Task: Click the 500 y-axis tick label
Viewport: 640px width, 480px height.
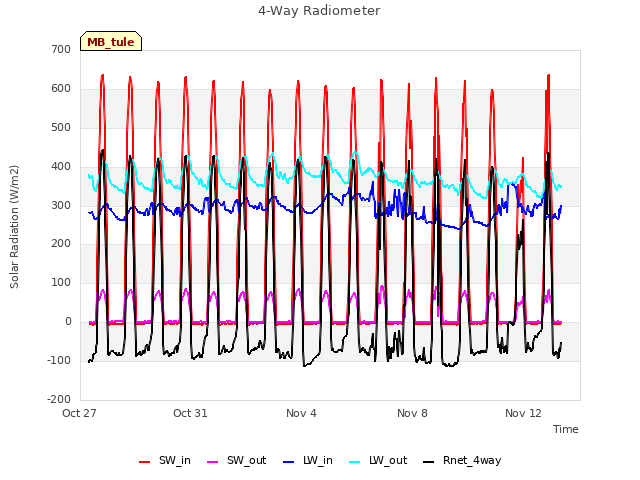Action: coord(61,127)
